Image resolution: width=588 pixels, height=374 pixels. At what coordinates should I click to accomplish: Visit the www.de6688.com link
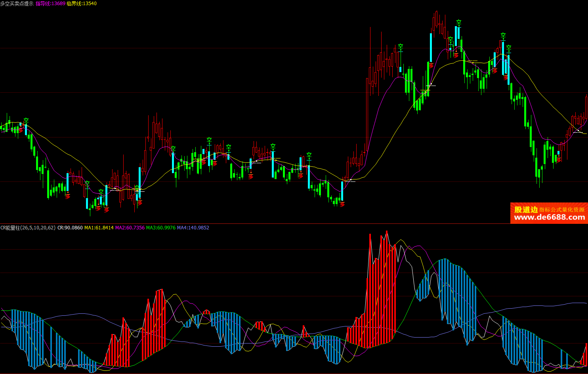click(549, 218)
